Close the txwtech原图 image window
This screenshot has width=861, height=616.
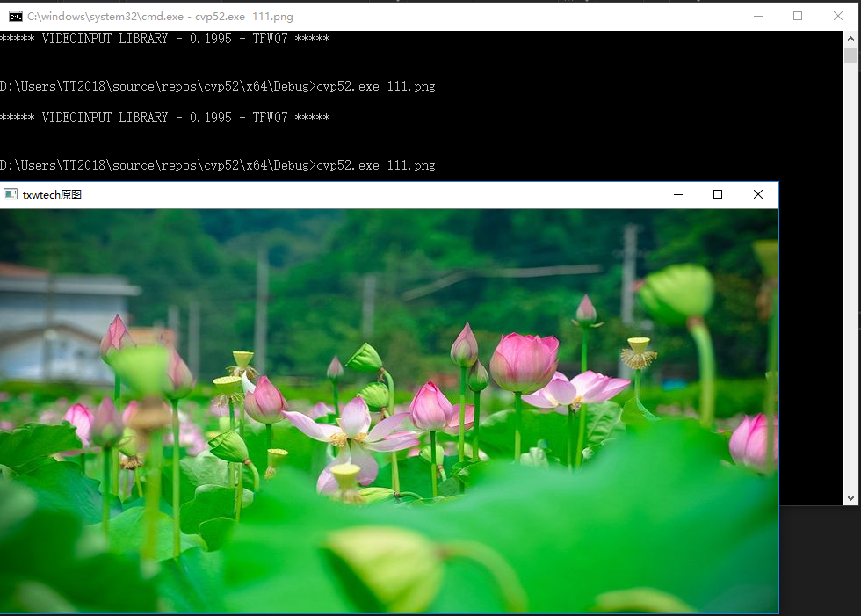click(x=757, y=194)
